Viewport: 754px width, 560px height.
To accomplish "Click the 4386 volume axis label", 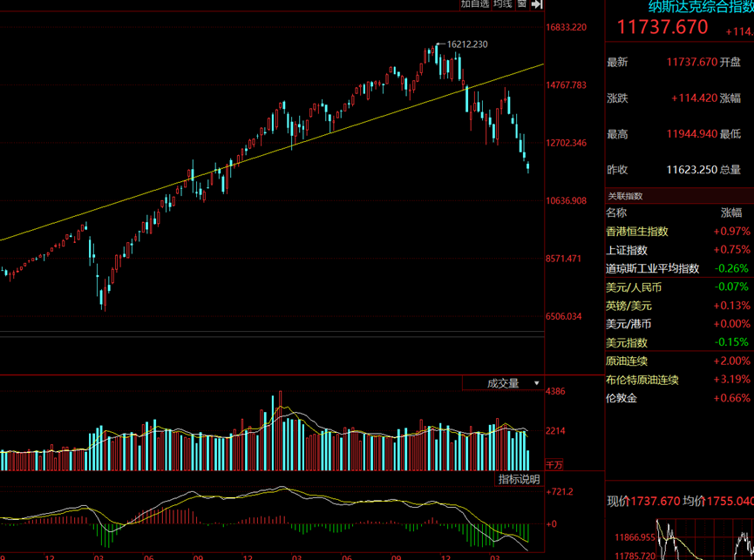I will point(555,391).
